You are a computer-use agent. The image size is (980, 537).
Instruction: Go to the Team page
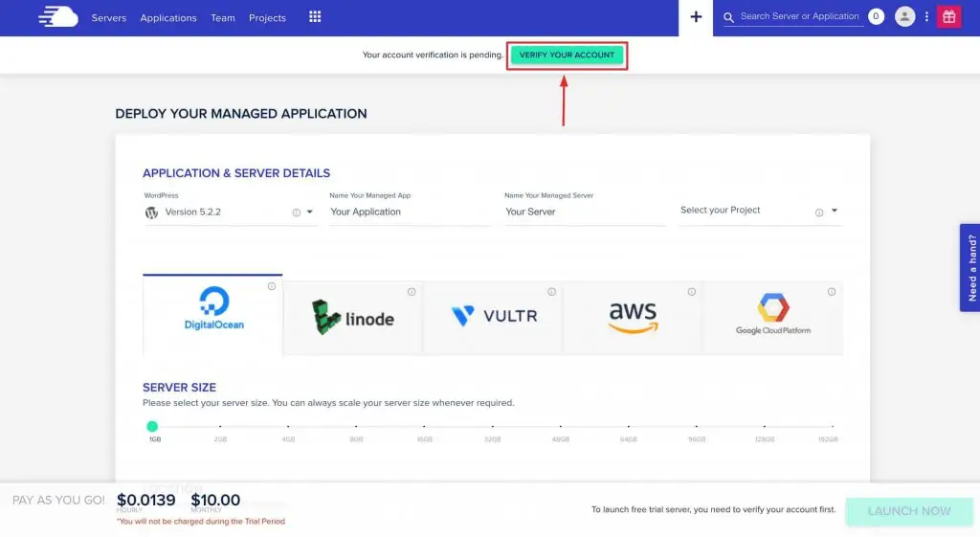pyautogui.click(x=222, y=18)
